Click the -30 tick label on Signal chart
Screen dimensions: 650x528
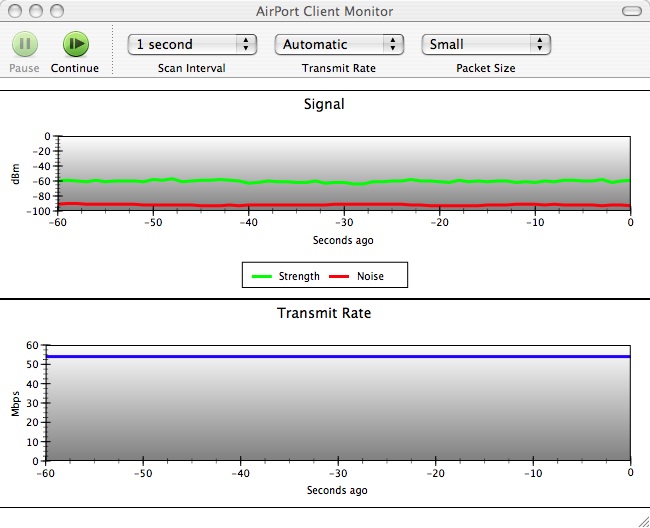click(344, 223)
